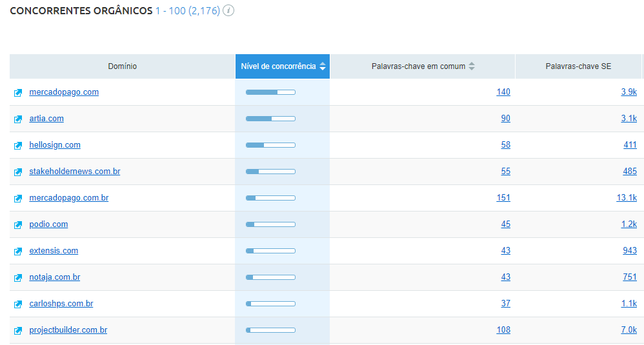
Task: Open the 43 common keywords for notaja.com.br
Action: click(506, 277)
